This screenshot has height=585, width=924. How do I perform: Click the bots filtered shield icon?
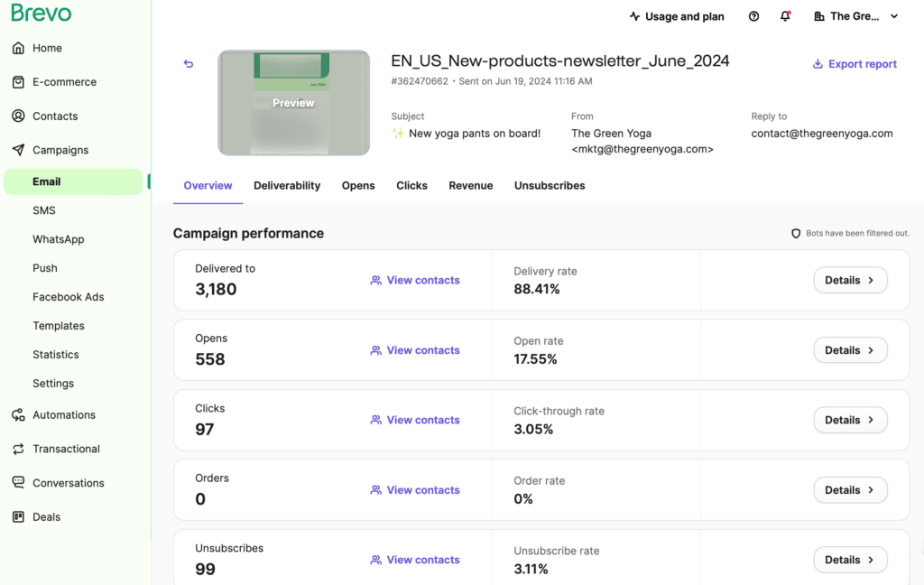tap(796, 234)
